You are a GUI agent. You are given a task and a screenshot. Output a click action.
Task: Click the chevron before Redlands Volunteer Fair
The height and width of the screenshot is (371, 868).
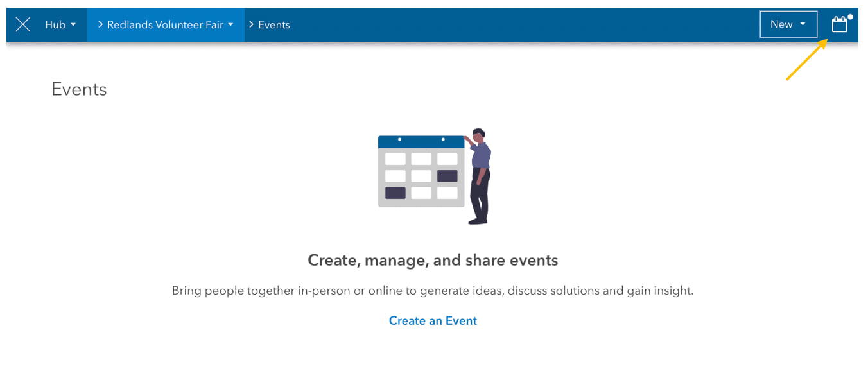click(x=100, y=24)
